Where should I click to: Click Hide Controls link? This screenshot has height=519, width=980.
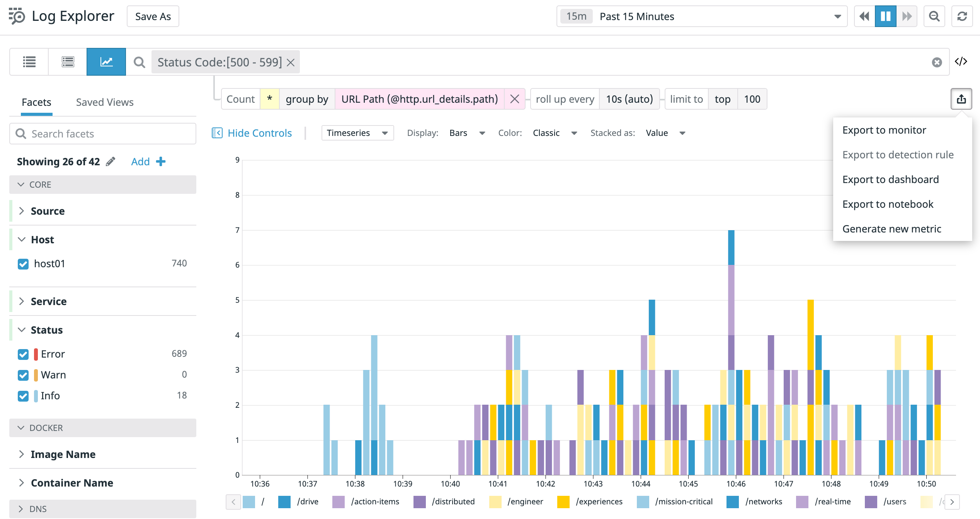click(x=259, y=133)
